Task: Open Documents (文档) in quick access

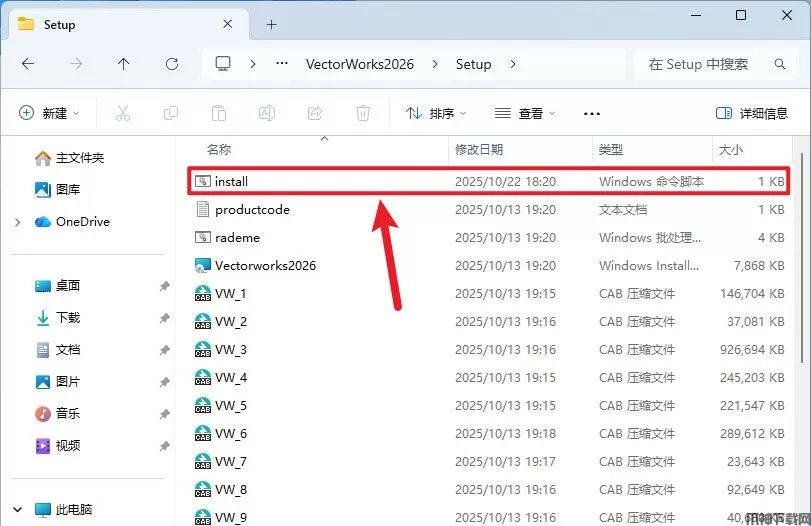Action: tap(57, 350)
